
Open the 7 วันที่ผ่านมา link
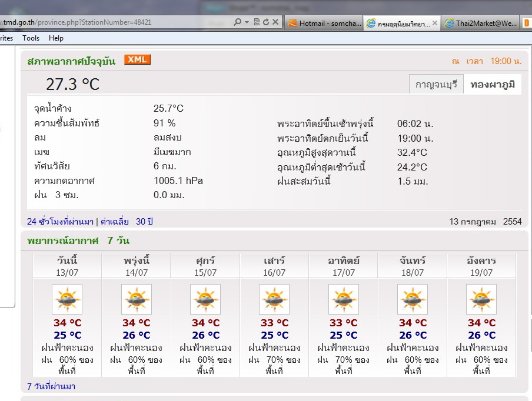click(x=51, y=386)
